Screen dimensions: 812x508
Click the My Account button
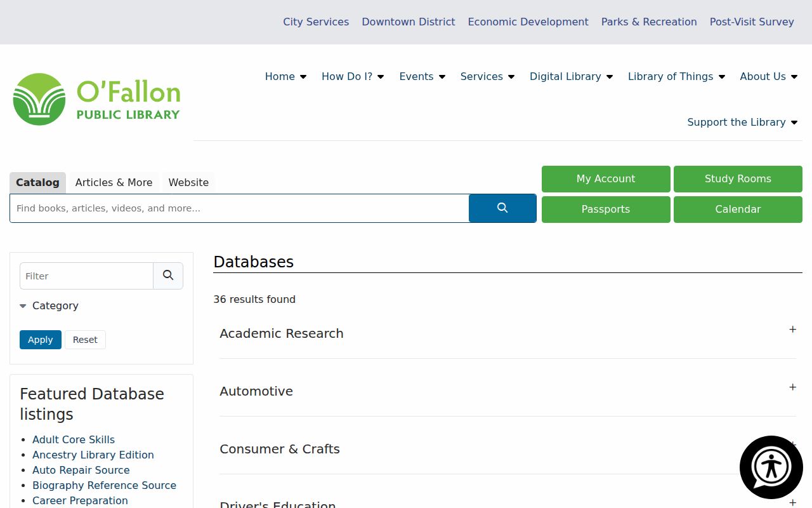coord(606,179)
